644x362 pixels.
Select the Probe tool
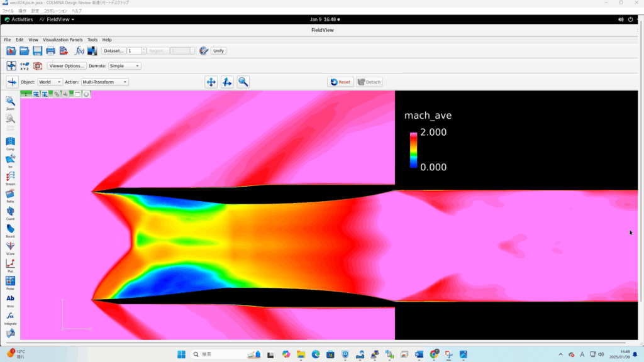point(11,282)
